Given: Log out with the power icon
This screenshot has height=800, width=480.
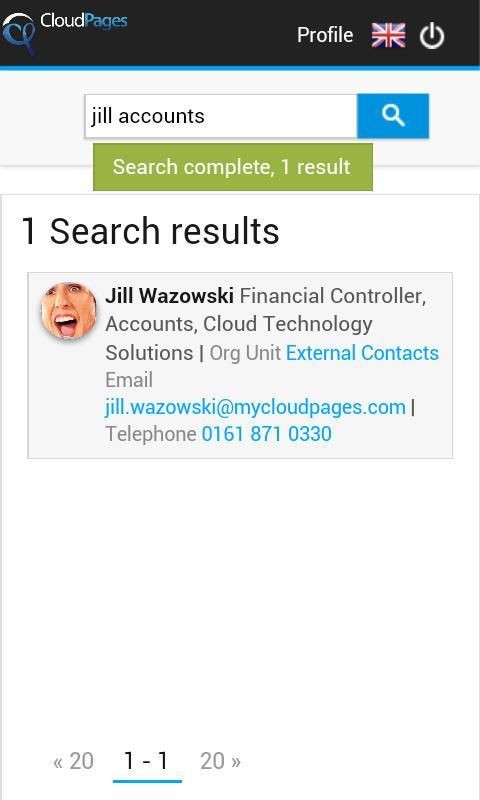Looking at the screenshot, I should click(x=432, y=36).
